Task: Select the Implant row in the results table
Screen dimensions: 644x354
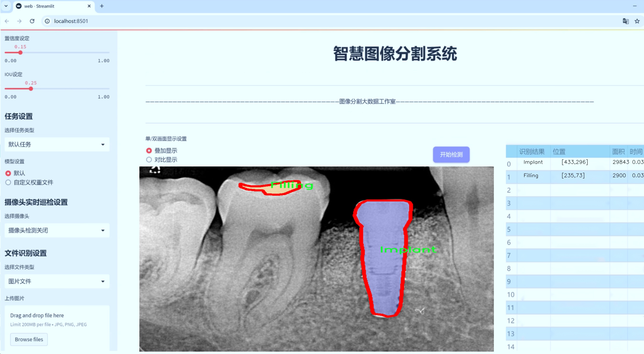Action: click(533, 162)
